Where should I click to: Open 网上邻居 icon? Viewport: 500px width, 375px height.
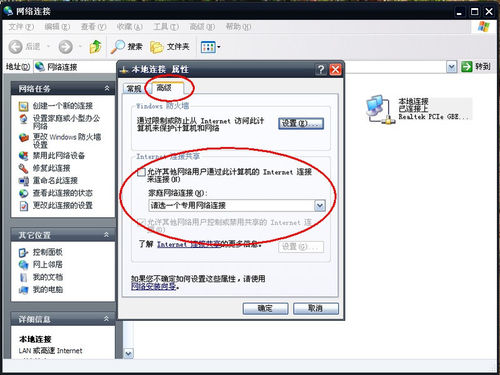point(23,265)
